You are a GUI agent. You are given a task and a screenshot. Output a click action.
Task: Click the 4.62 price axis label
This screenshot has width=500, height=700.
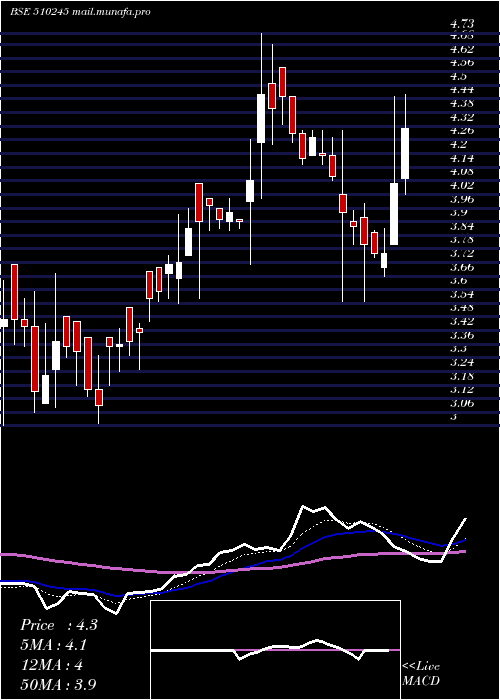(x=462, y=48)
